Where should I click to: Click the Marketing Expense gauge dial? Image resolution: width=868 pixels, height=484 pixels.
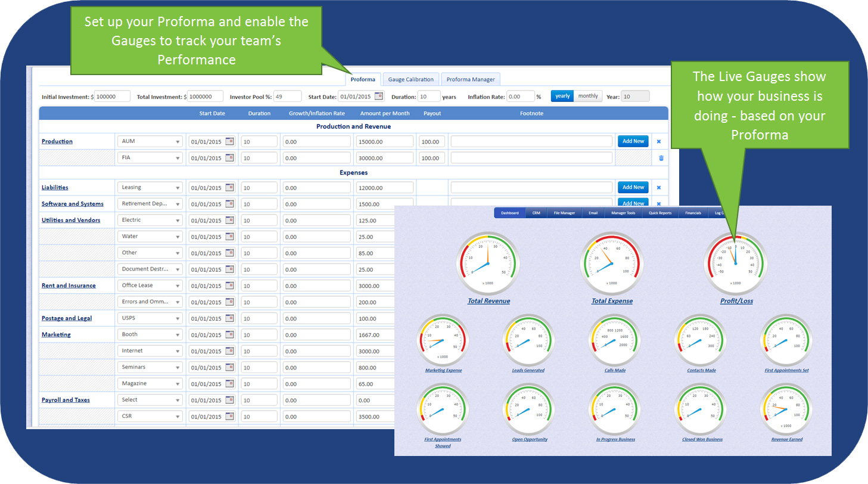tap(443, 340)
